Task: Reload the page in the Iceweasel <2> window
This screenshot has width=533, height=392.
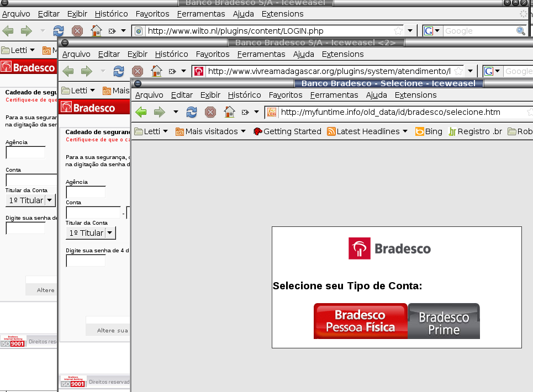Action: (119, 71)
